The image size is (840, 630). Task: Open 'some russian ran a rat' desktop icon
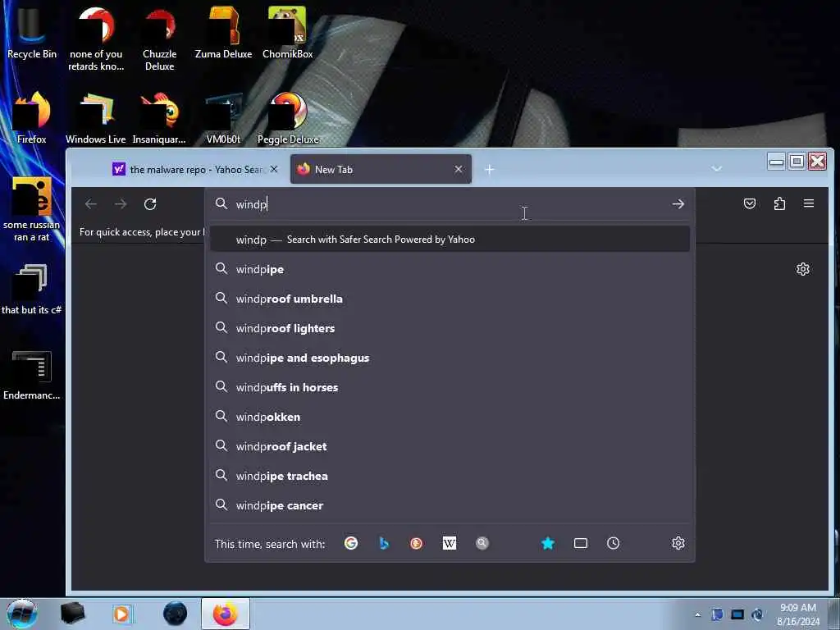[x=32, y=209]
